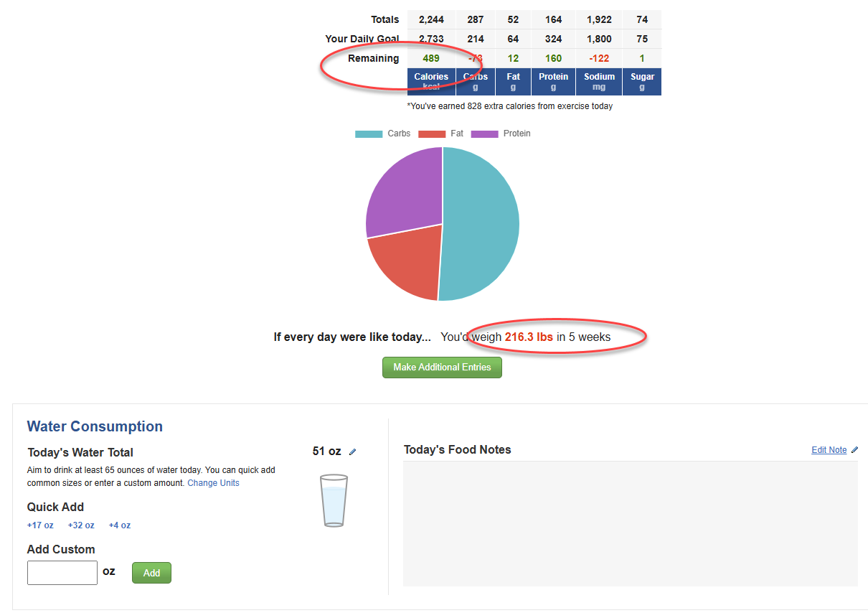Quick add +17 oz of water
868x613 pixels.
click(40, 525)
